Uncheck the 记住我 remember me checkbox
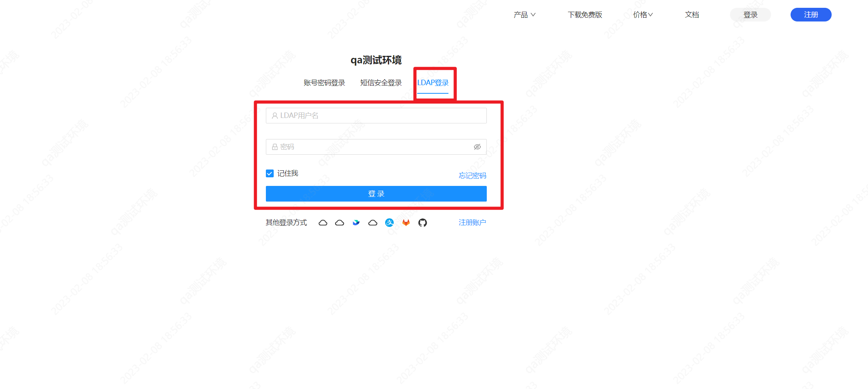Image resolution: width=868 pixels, height=389 pixels. (269, 173)
